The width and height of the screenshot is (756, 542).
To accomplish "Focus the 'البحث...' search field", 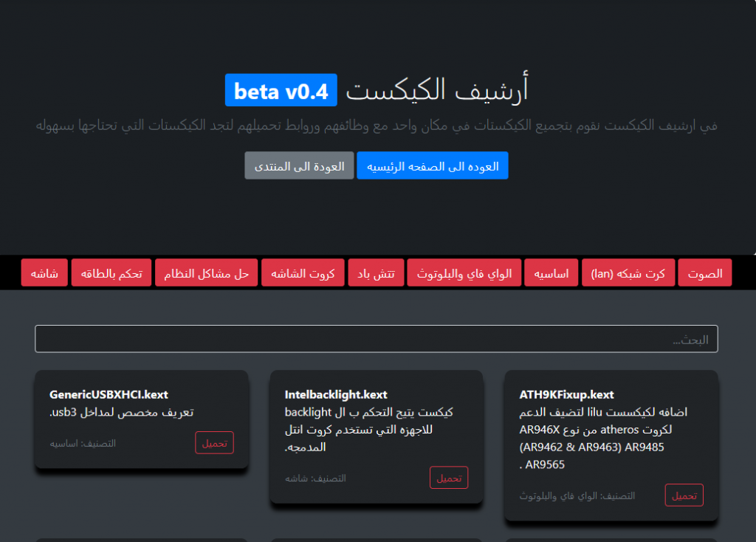I will [x=376, y=339].
